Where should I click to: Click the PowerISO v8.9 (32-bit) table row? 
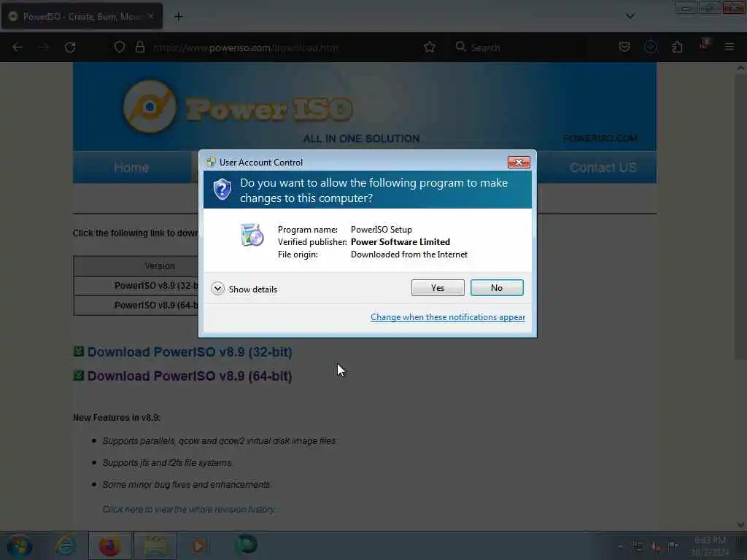[x=156, y=286]
